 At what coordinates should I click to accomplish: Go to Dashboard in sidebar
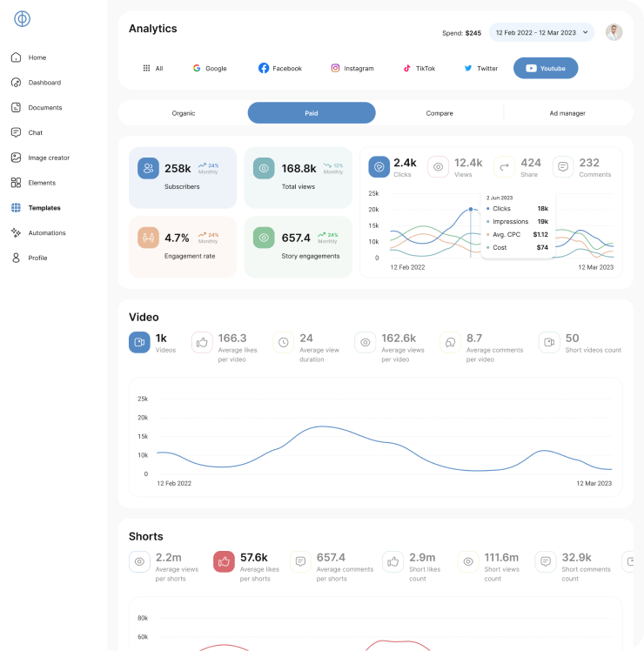tap(37, 83)
